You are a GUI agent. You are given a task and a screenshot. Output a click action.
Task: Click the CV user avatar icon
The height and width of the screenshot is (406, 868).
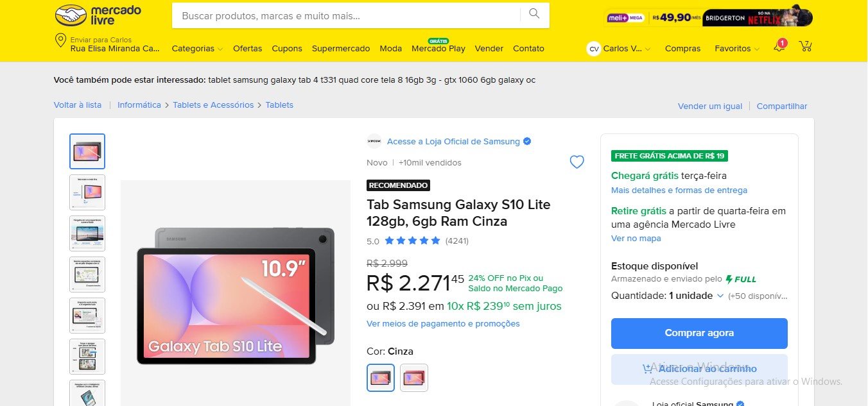pos(594,49)
